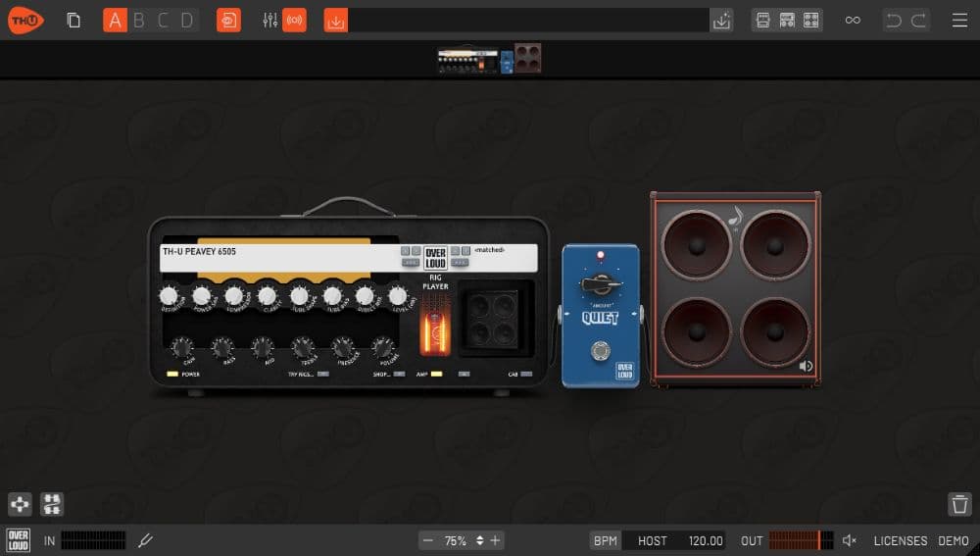Viewport: 980px width, 556px height.
Task: Open the tuner fork icon
Action: [x=146, y=540]
